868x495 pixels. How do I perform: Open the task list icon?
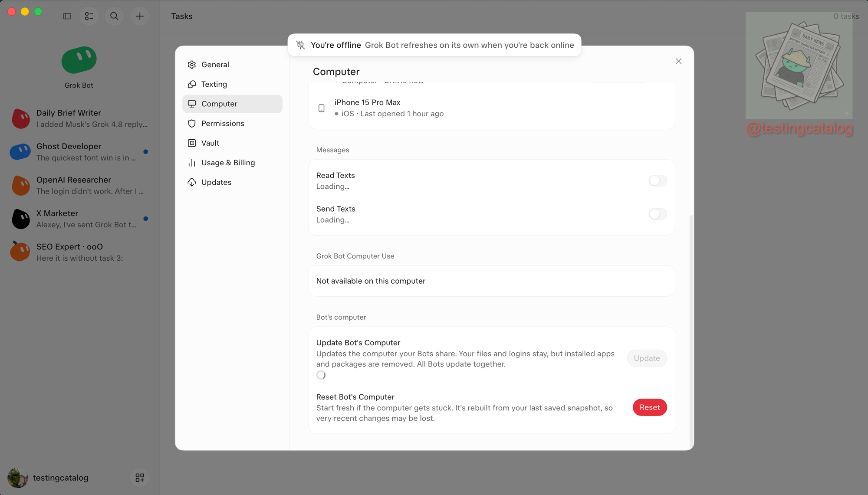89,16
